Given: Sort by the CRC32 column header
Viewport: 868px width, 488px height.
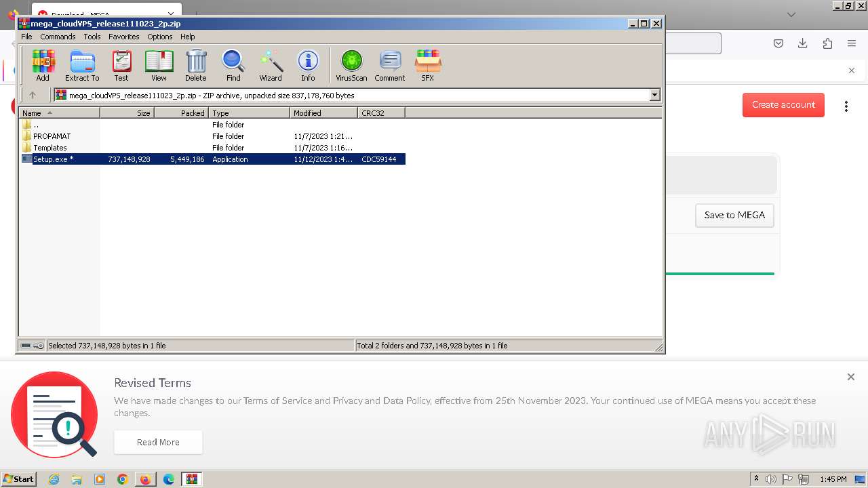Looking at the screenshot, I should tap(382, 113).
